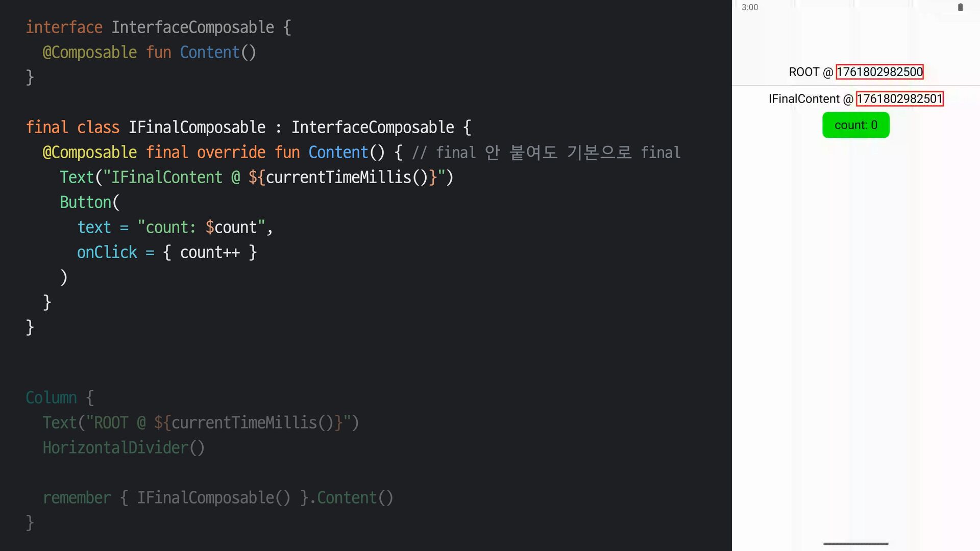Screen dimensions: 980x551
Task: Click the ROOT @ label text
Action: point(810,72)
